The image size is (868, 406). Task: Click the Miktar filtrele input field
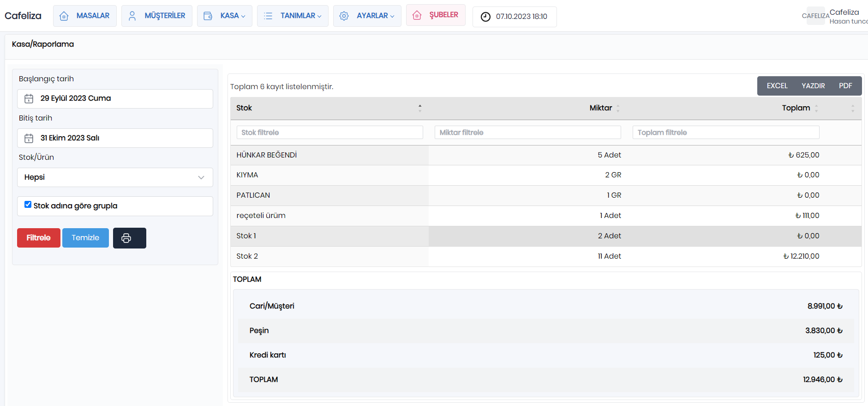tap(528, 133)
